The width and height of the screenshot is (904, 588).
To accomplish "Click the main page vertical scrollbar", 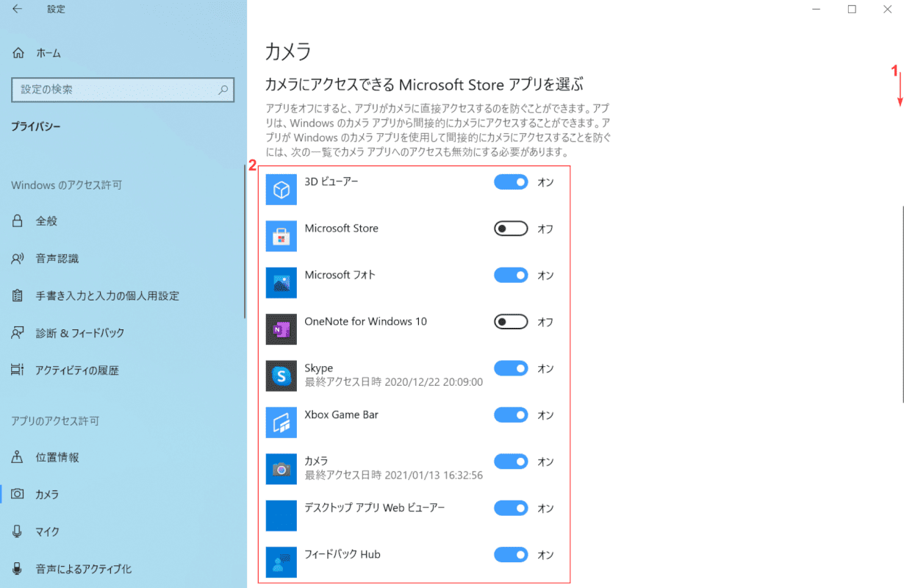I will click(902, 303).
